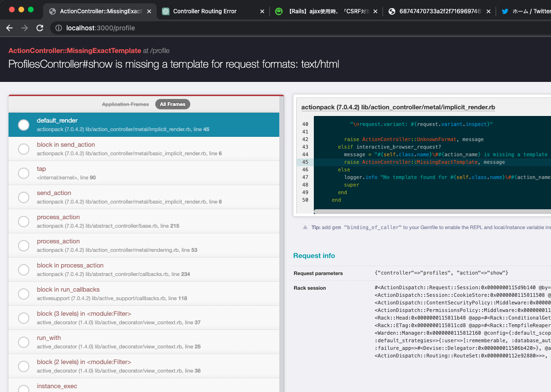551x392 pixels.
Task: Click the stack frames list scrollbar
Action: coord(281,237)
